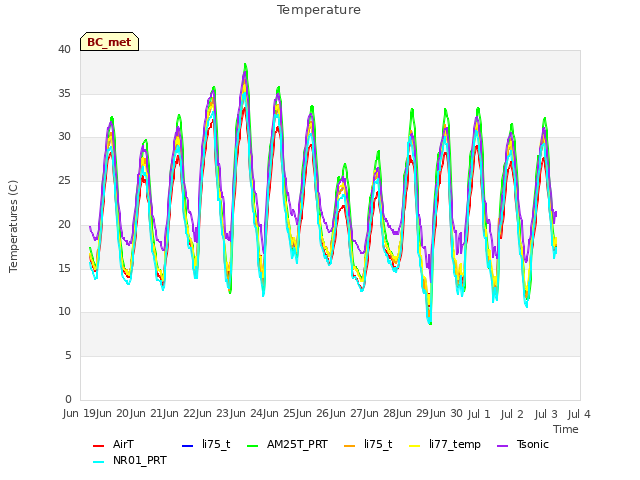The width and height of the screenshot is (640, 480).
Task: Click the yellow li77_temp legend swatch
Action: click(x=415, y=446)
